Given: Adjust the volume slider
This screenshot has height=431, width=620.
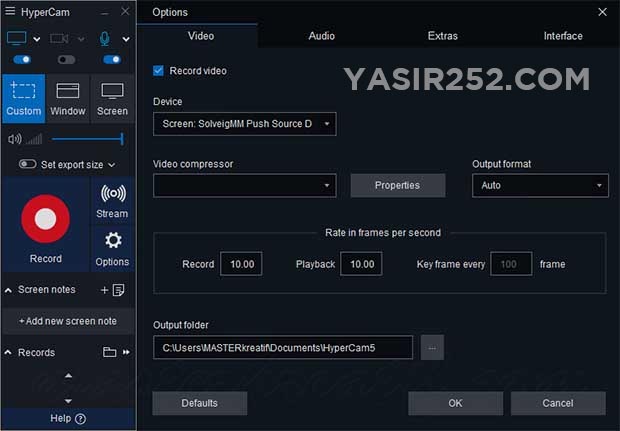Looking at the screenshot, I should click(x=88, y=139).
